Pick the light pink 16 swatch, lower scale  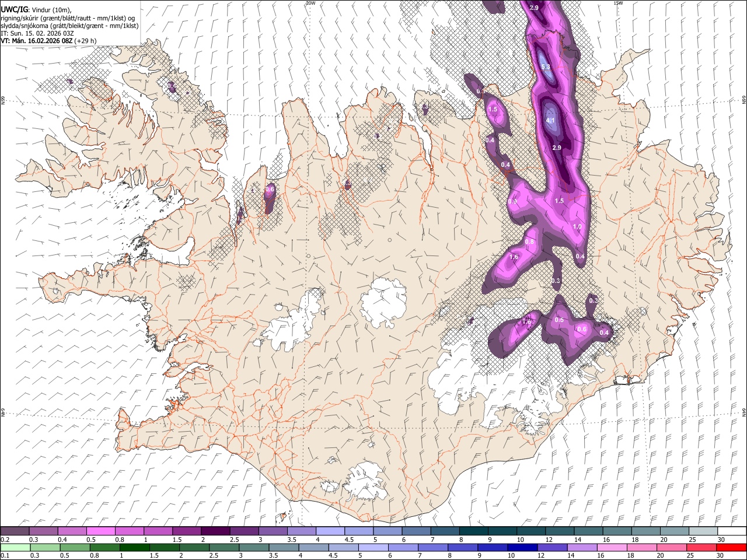[611, 548]
